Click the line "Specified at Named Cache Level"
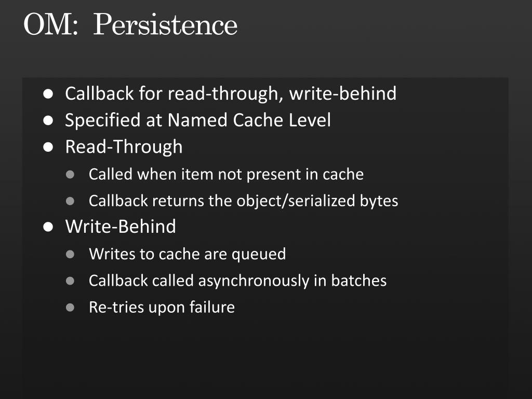This screenshot has height=399, width=532. click(x=198, y=120)
